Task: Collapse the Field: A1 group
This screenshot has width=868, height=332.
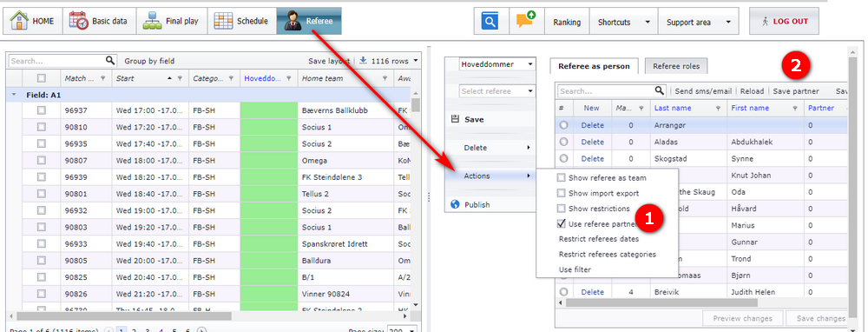Action: tap(14, 96)
